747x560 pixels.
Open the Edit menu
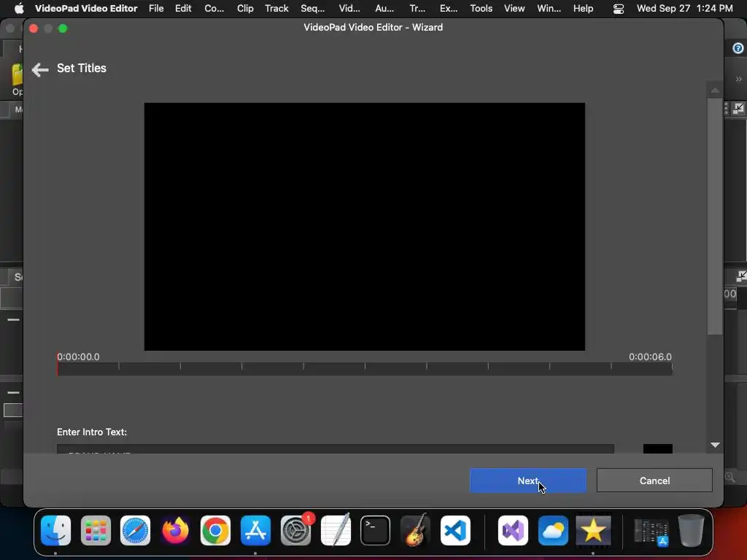(183, 9)
